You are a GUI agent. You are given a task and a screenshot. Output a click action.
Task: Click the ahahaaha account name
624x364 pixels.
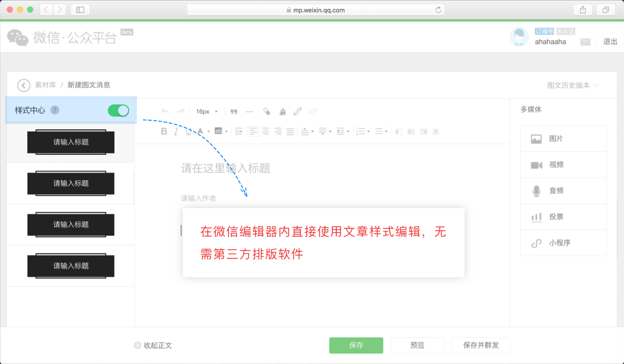[550, 42]
